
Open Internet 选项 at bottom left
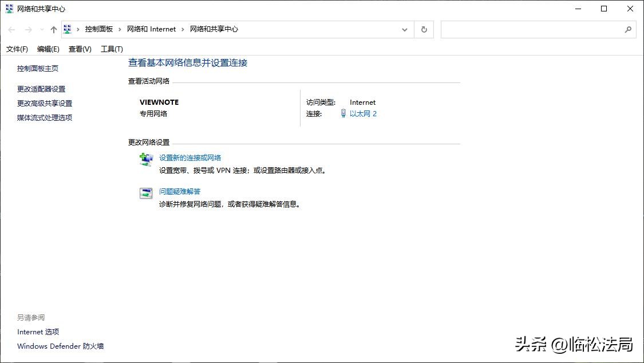coord(38,332)
